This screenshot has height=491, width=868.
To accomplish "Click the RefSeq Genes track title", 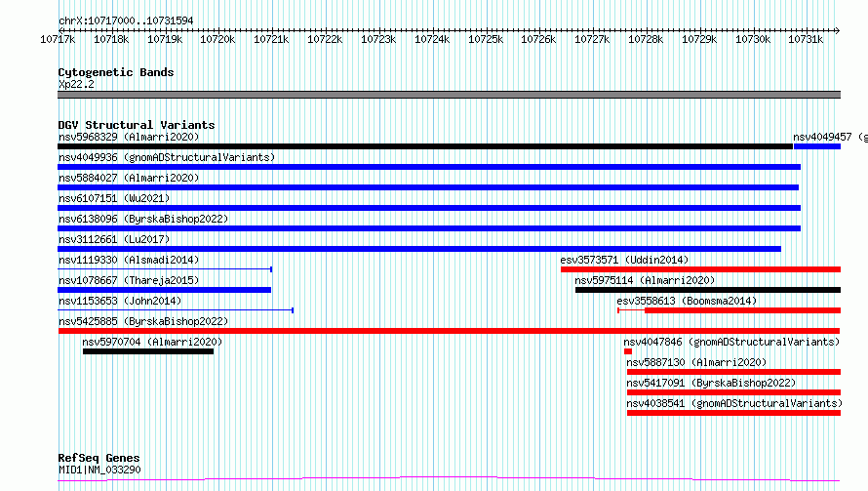I will [x=99, y=458].
